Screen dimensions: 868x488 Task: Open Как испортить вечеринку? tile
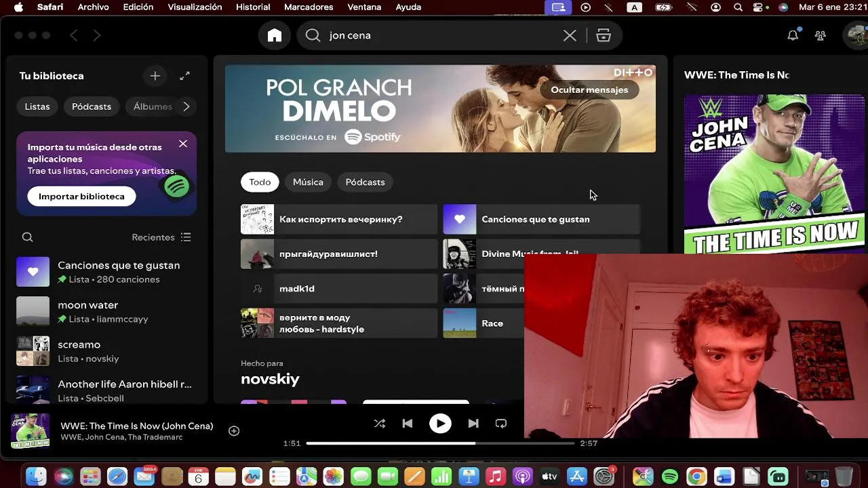pos(339,220)
